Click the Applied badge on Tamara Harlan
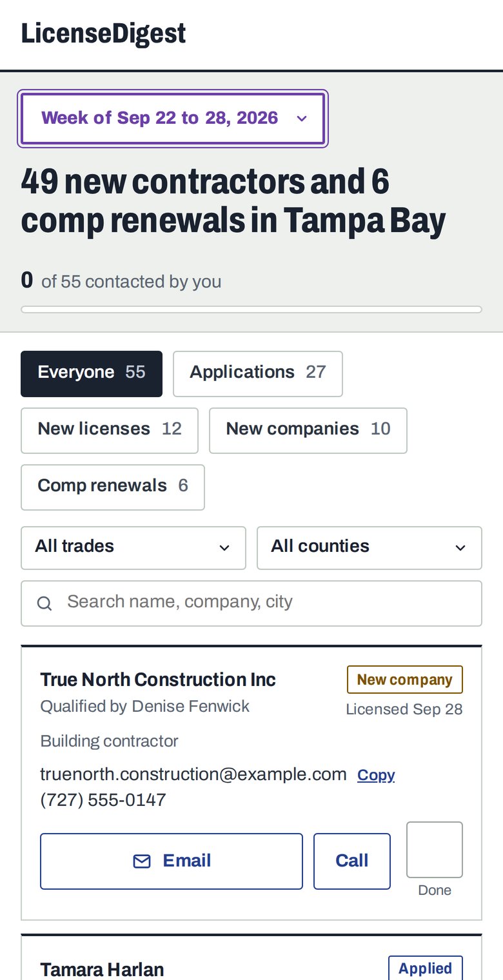The image size is (503, 980). tap(426, 968)
